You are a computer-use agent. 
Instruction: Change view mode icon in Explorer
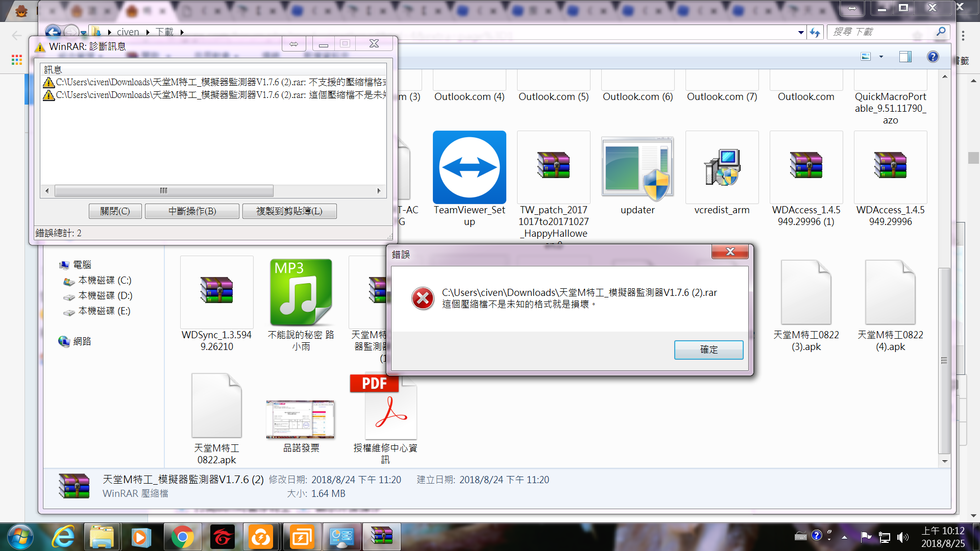866,57
